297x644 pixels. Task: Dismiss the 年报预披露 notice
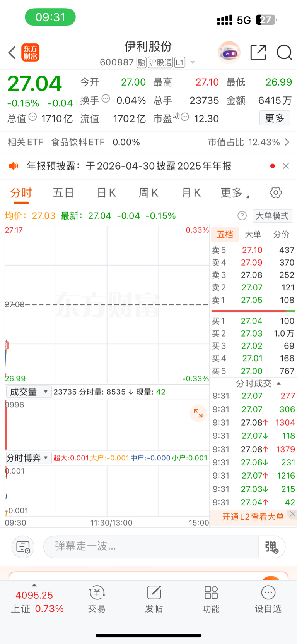(286, 166)
